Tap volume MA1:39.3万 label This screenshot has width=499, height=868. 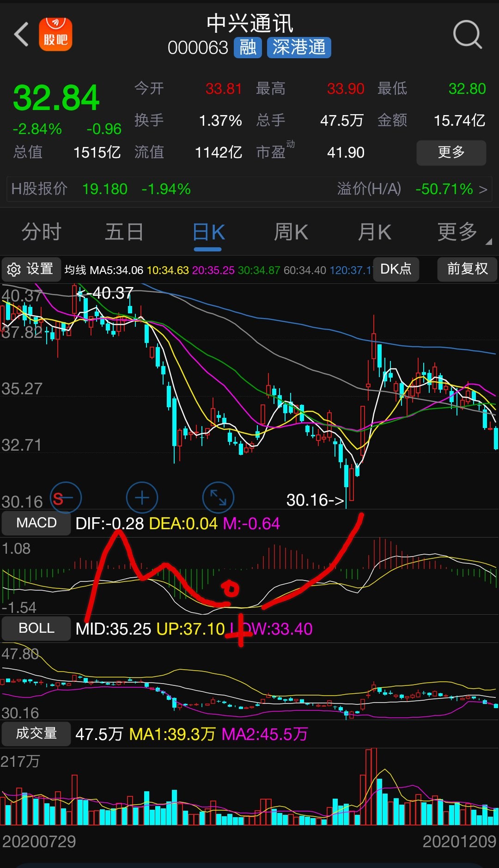point(173,734)
